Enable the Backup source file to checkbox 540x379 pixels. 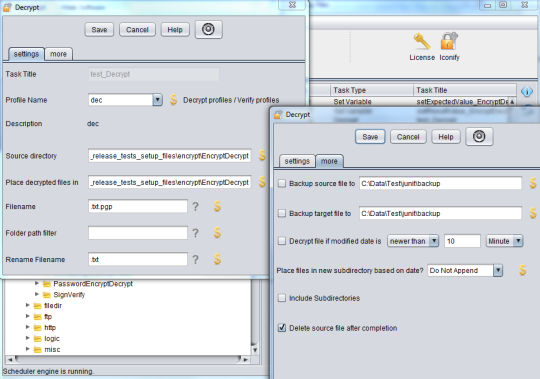pyautogui.click(x=282, y=183)
